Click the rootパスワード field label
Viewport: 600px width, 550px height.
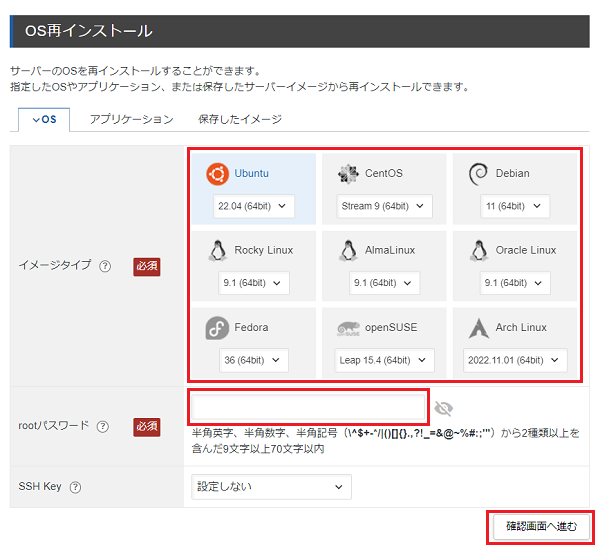tap(54, 426)
